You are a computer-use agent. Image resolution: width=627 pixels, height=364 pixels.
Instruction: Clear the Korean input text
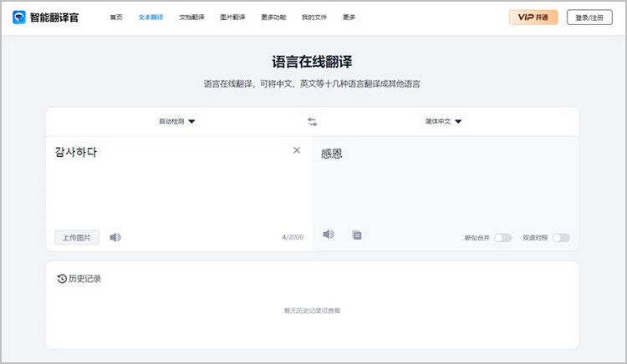coord(297,150)
